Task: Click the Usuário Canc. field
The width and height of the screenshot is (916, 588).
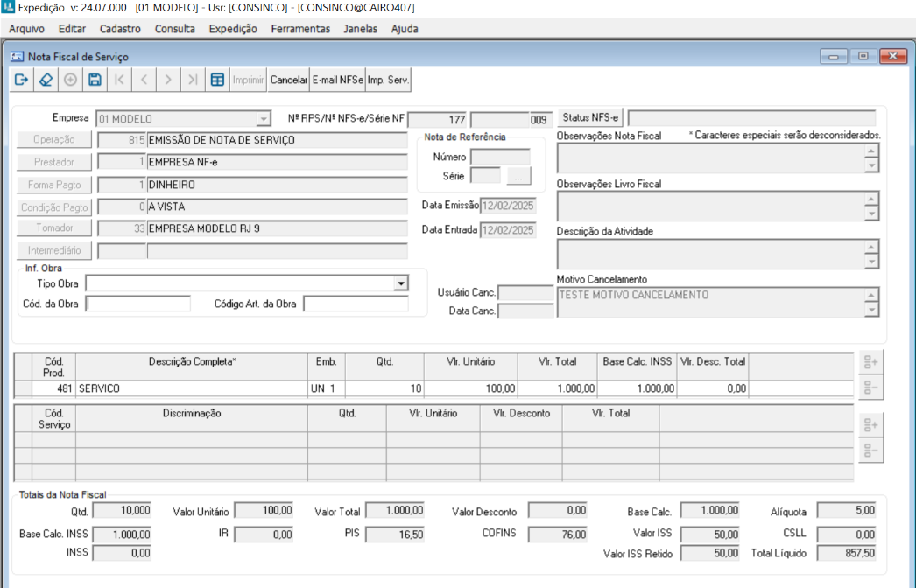Action: click(x=525, y=292)
